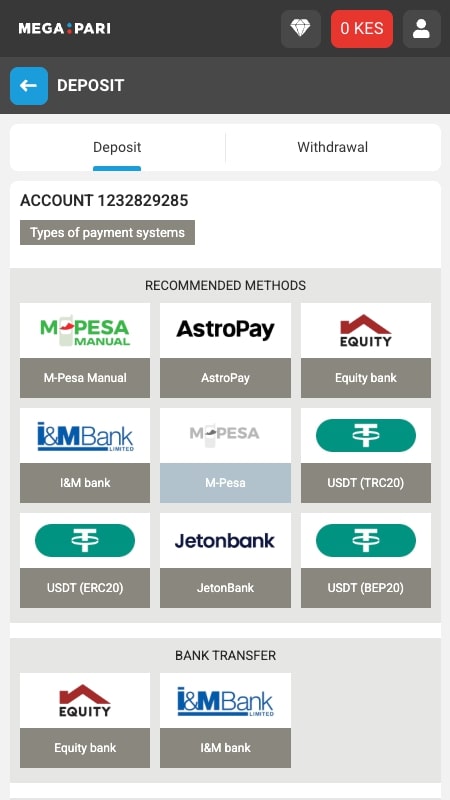Select USDT (ERC20) Tether icon
This screenshot has width=450, height=800.
point(85,541)
